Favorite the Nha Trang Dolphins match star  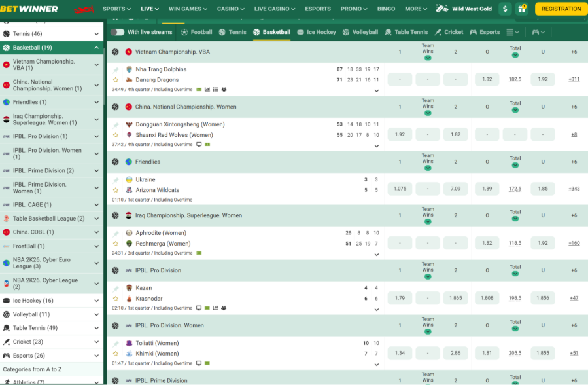pos(116,79)
